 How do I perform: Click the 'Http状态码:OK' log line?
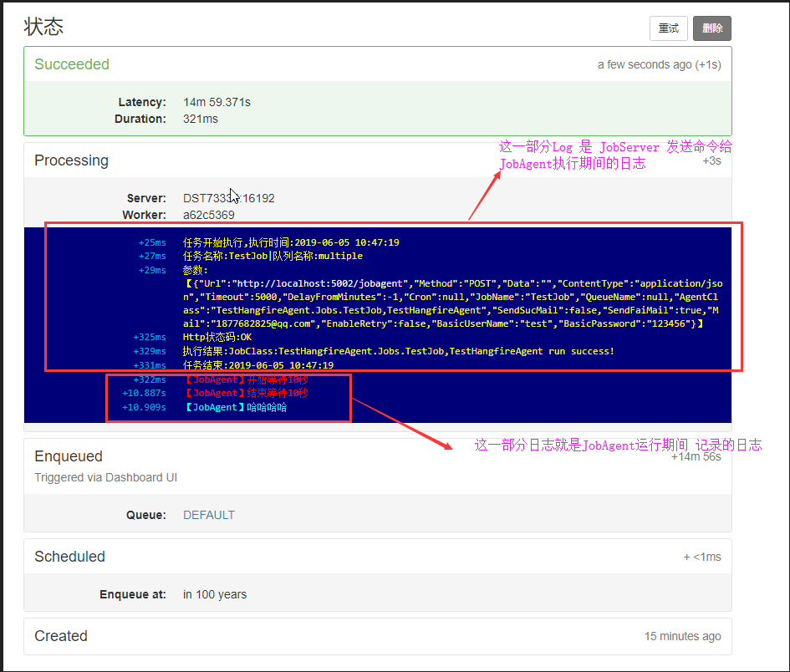click(217, 337)
